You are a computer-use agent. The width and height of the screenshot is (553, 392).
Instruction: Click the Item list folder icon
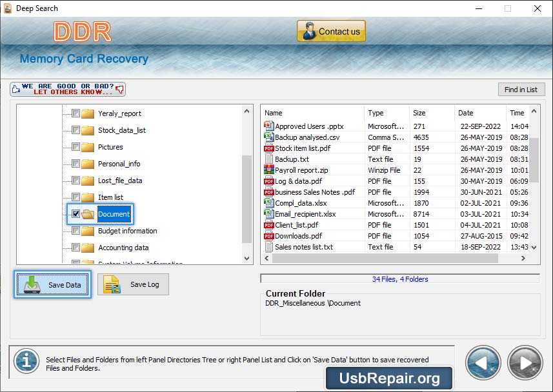point(88,197)
